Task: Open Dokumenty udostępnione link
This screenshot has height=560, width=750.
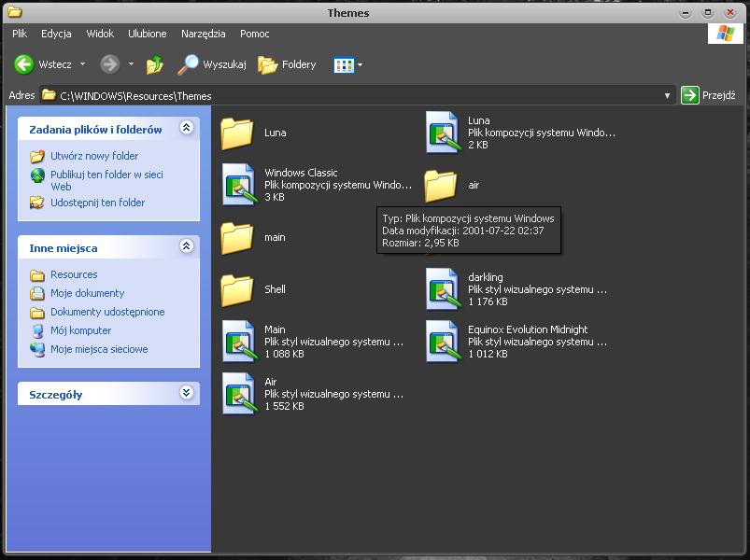Action: 107,312
